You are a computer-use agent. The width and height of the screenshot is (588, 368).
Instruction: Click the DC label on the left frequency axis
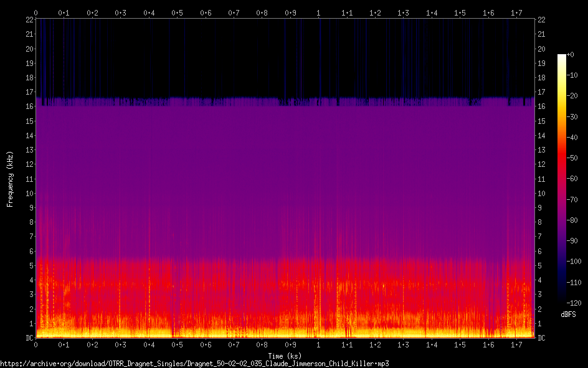(27, 337)
